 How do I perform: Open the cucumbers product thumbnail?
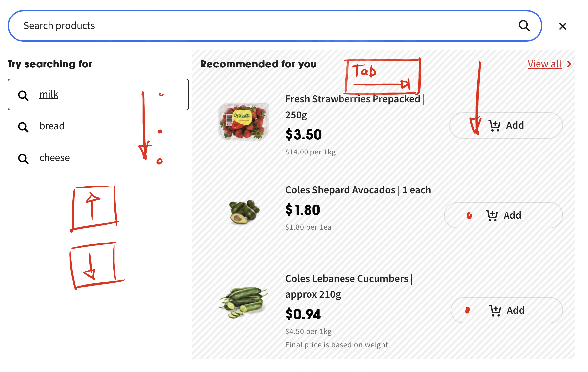click(244, 302)
